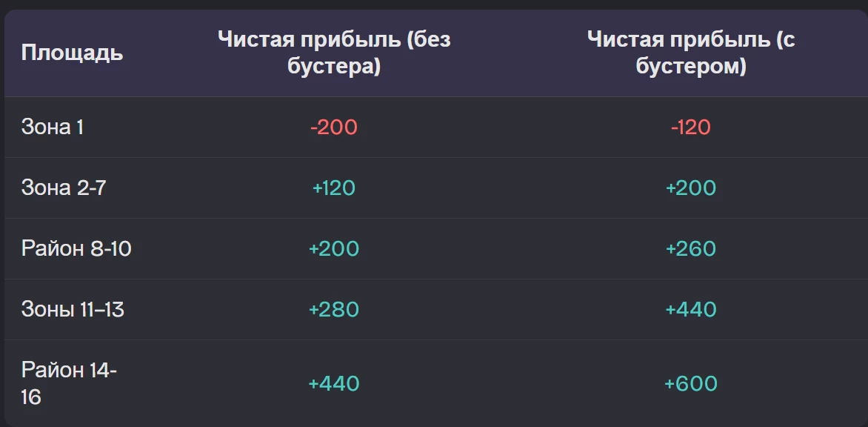Click the Чистая прибыль (без бустера) header

pos(334,53)
